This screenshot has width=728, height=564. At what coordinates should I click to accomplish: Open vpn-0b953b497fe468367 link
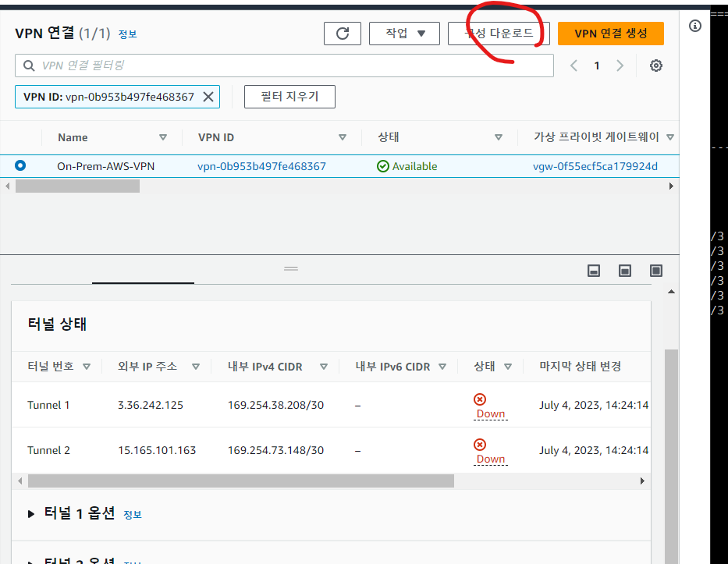click(261, 166)
